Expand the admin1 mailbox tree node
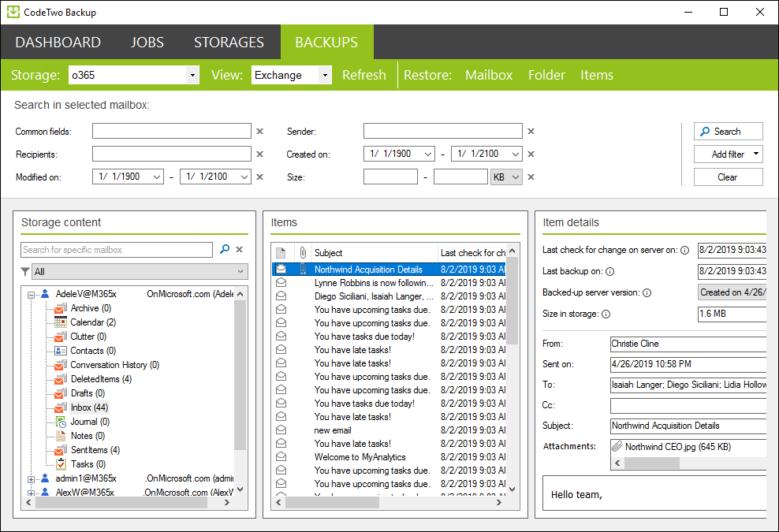This screenshot has height=532, width=779. [x=31, y=479]
